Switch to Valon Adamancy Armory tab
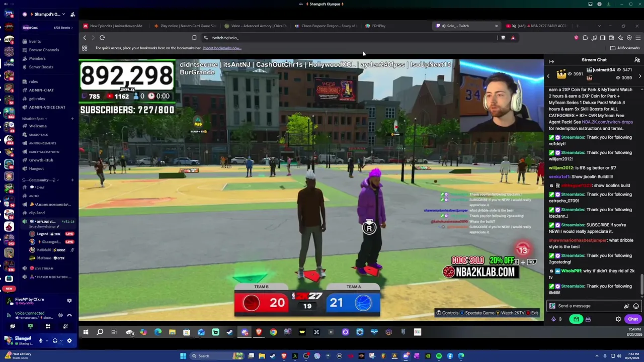This screenshot has width=644, height=362. (x=256, y=26)
